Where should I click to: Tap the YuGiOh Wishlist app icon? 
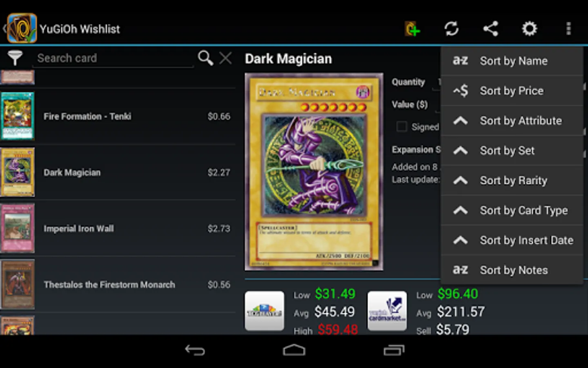tap(22, 28)
